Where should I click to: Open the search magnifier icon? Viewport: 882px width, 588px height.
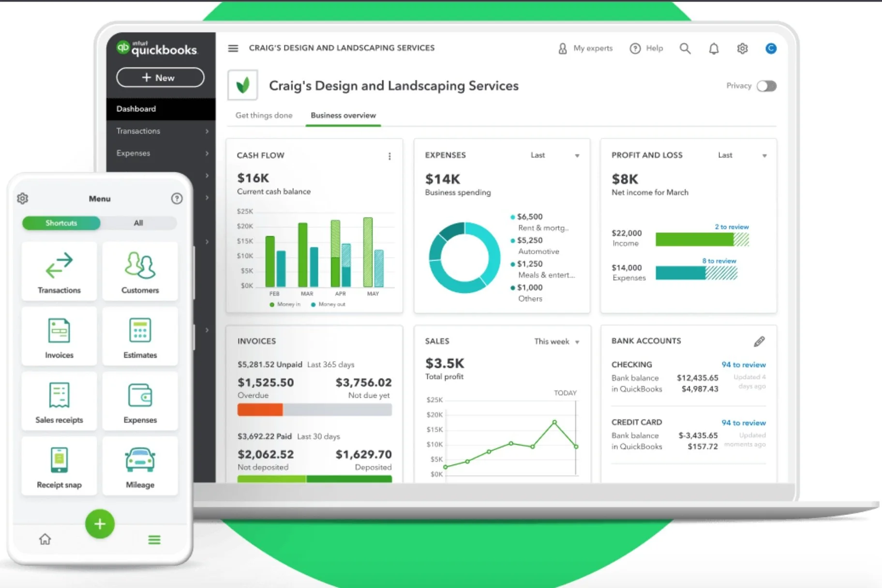[x=685, y=48]
